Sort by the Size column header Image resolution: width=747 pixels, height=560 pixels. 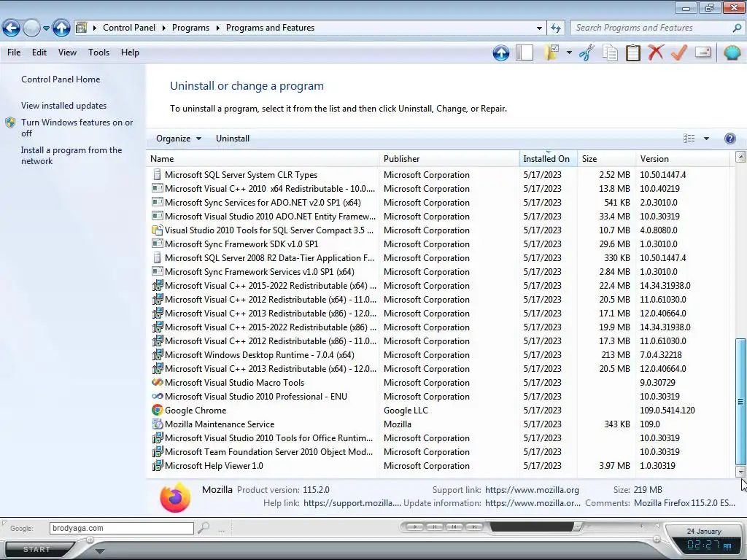(x=606, y=159)
